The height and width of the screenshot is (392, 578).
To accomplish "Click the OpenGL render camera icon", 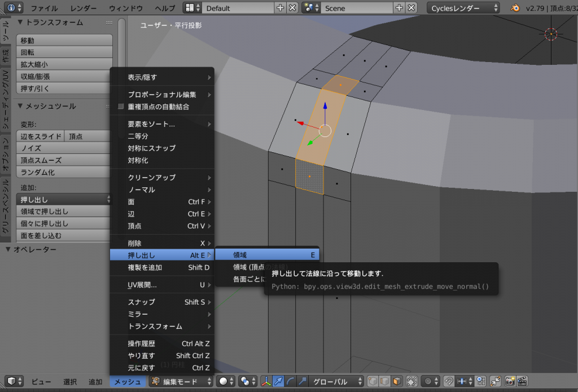I will [x=510, y=381].
